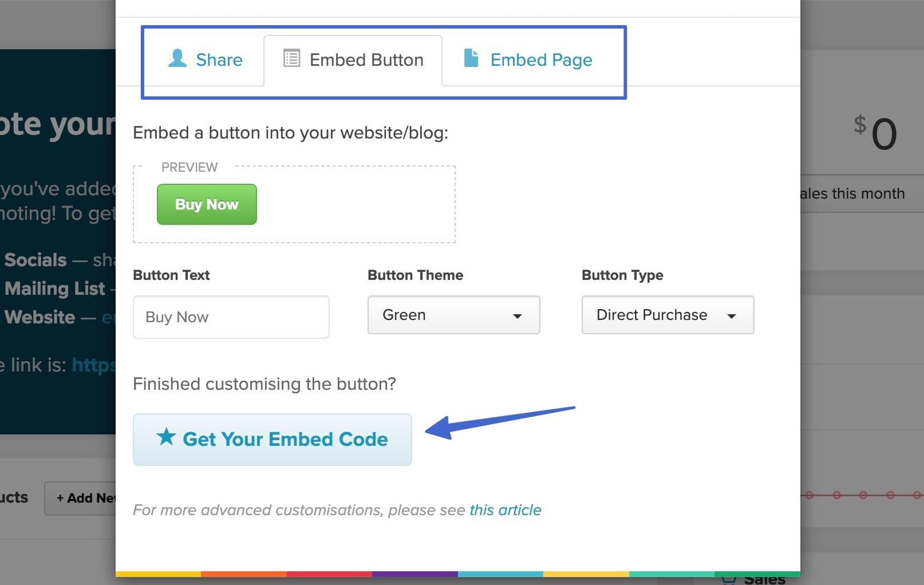Click the Socials label
The width and height of the screenshot is (924, 585).
coord(34,259)
